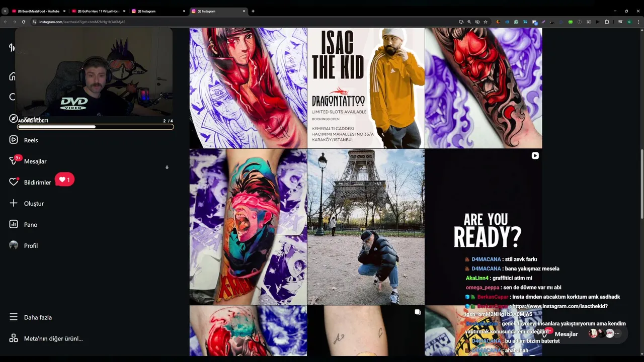Open the Grammarly green G extension
The width and height of the screenshot is (644, 362).
[x=516, y=22]
